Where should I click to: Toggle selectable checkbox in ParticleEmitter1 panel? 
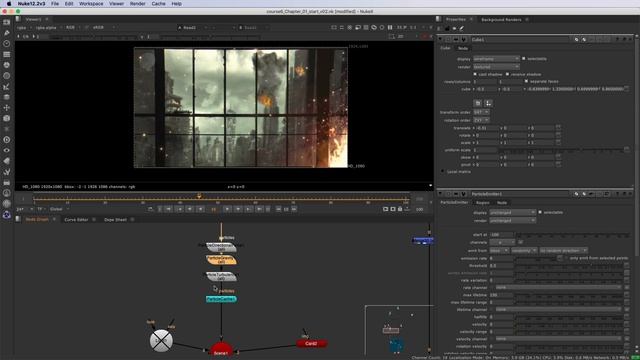click(x=540, y=212)
